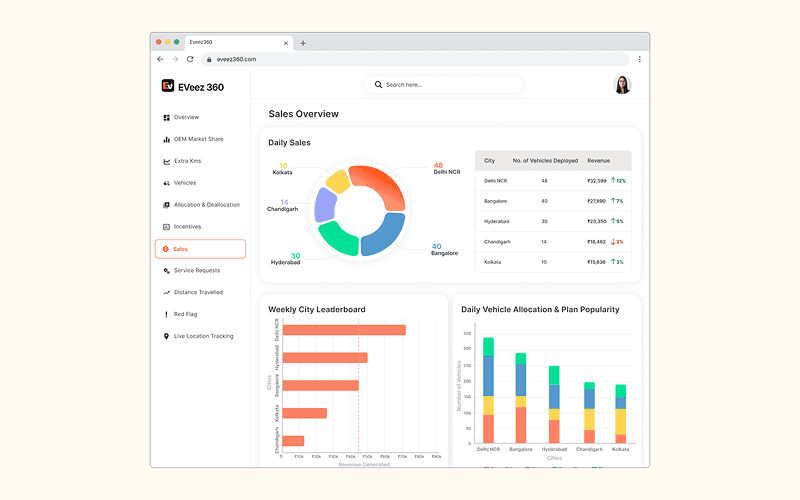Open the browser three-dot menu
Image resolution: width=800 pixels, height=500 pixels.
pos(639,59)
